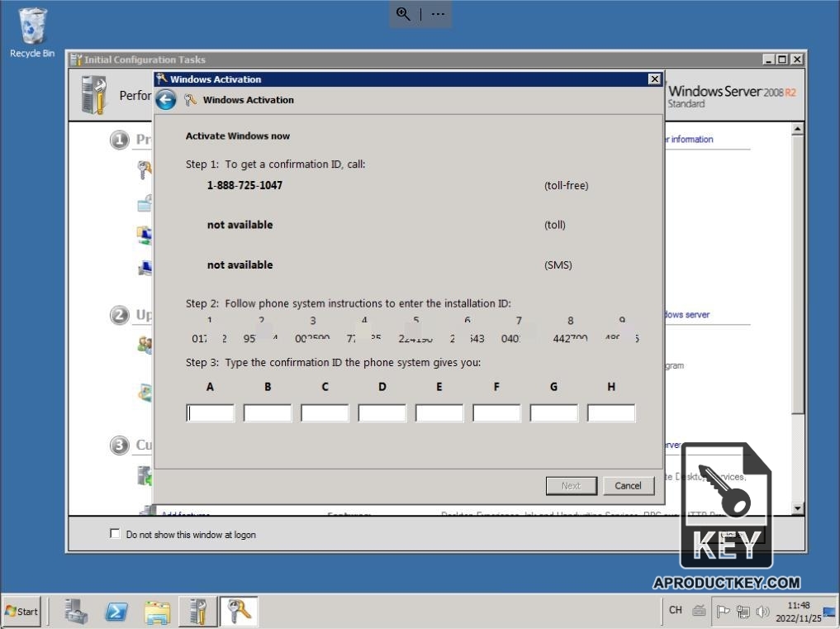Go back using the blue arrow button
The height and width of the screenshot is (629, 840).
pos(166,100)
